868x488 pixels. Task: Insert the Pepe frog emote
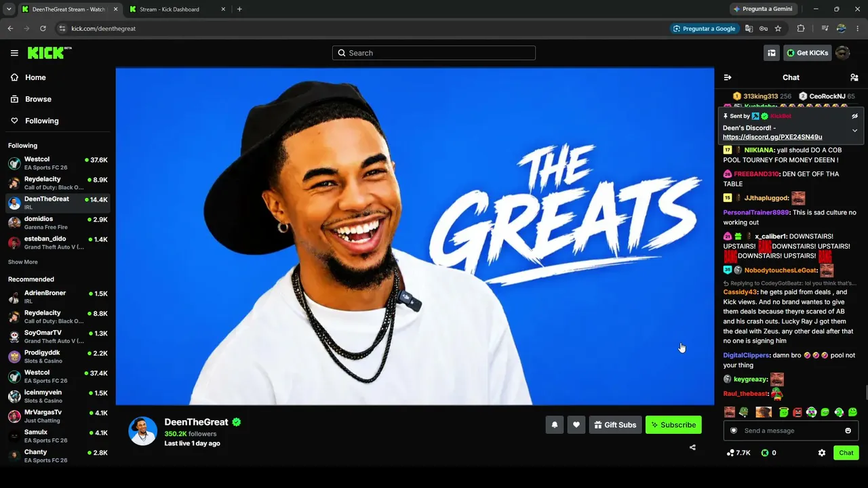click(x=744, y=412)
